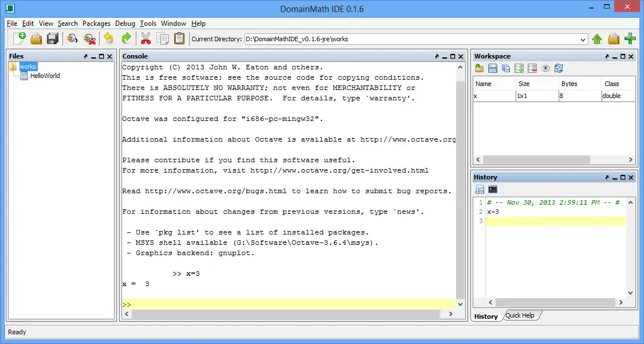Add a variable with table-plus icon

519,69
